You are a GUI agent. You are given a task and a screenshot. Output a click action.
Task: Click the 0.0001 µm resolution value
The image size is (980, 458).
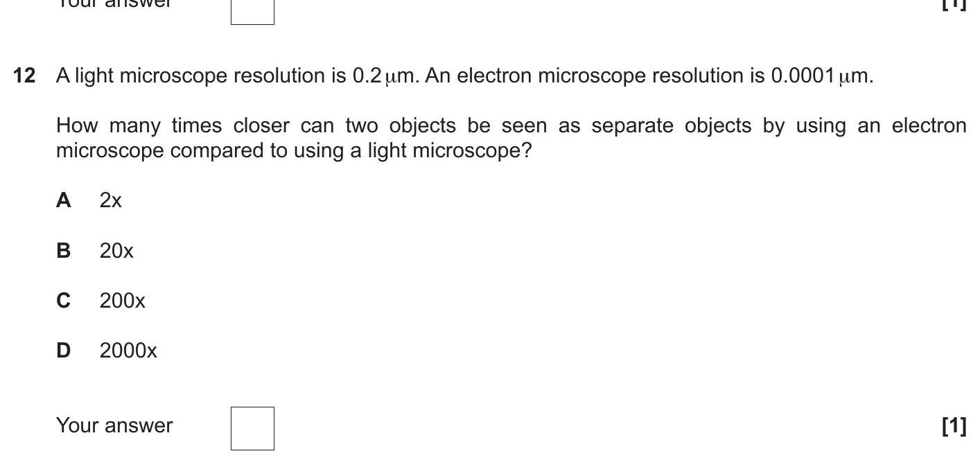tap(821, 76)
